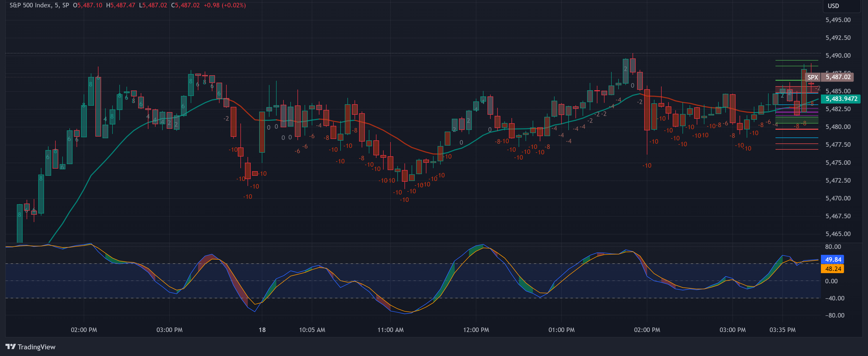Select the low value L5,487.02
Viewport: 868px width, 356px height.
pyautogui.click(x=153, y=5)
